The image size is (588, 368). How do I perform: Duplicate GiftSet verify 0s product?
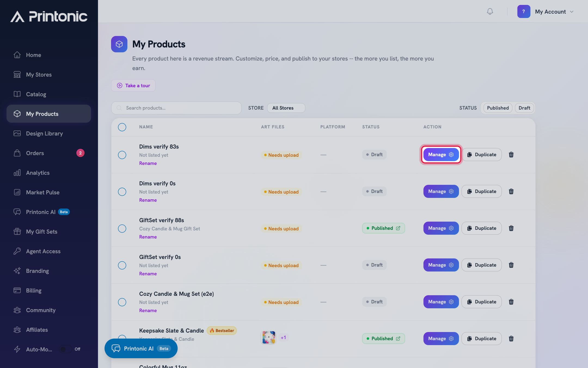482,265
